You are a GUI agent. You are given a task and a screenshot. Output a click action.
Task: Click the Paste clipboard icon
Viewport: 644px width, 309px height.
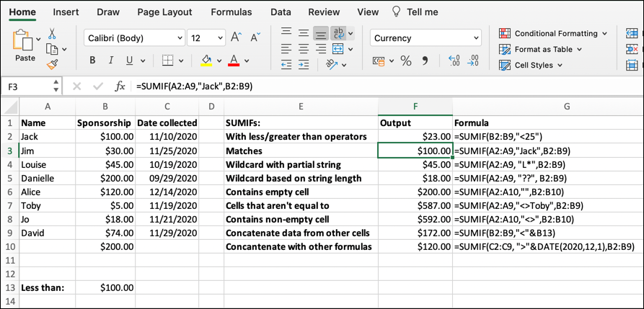point(23,40)
